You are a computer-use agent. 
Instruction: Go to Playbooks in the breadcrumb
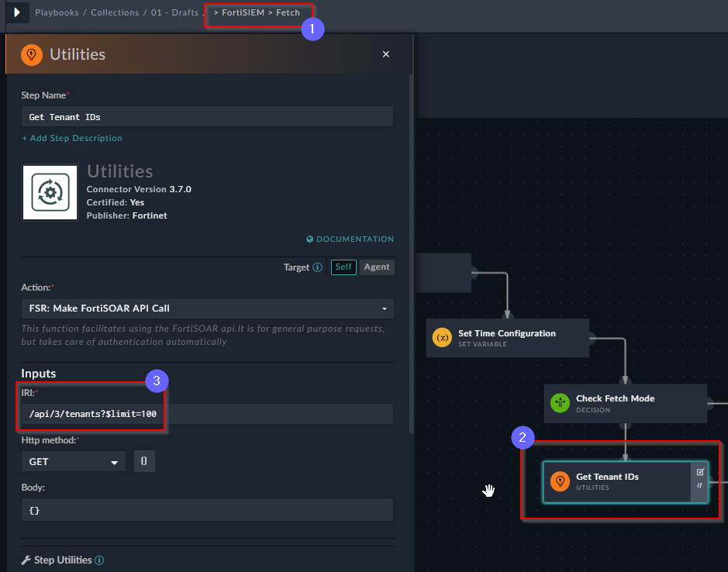click(x=57, y=12)
